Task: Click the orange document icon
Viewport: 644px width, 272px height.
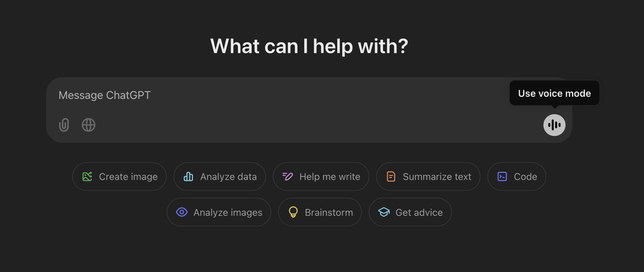Action: 391,177
